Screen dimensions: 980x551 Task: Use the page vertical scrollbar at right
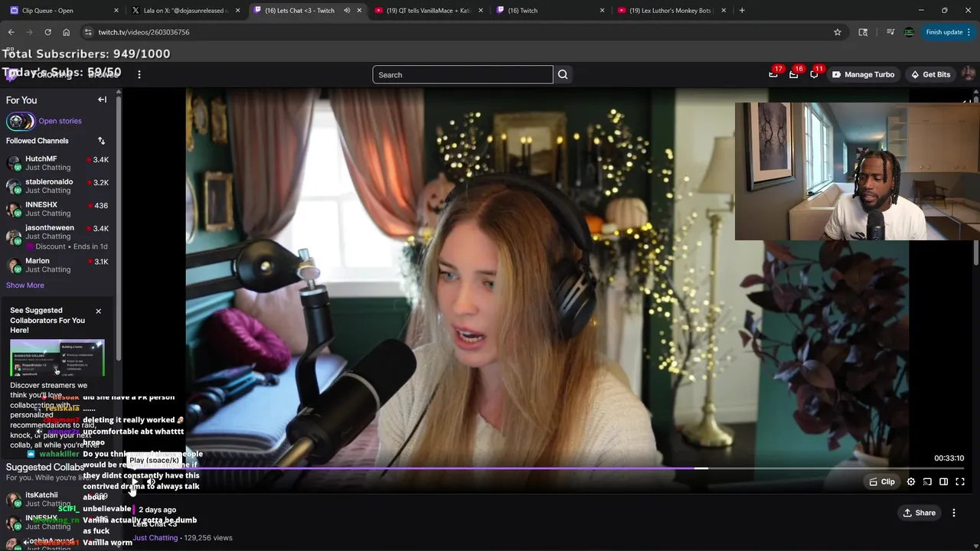pos(977,180)
